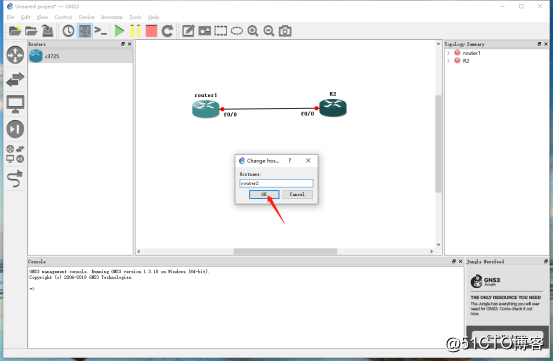Click in the GNS3 management console area

pos(246,307)
